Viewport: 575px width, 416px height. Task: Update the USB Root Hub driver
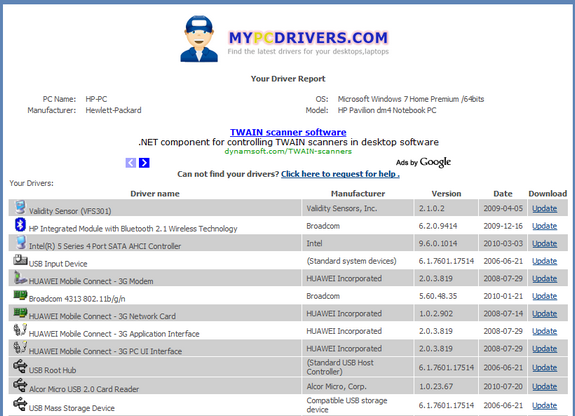coord(544,368)
